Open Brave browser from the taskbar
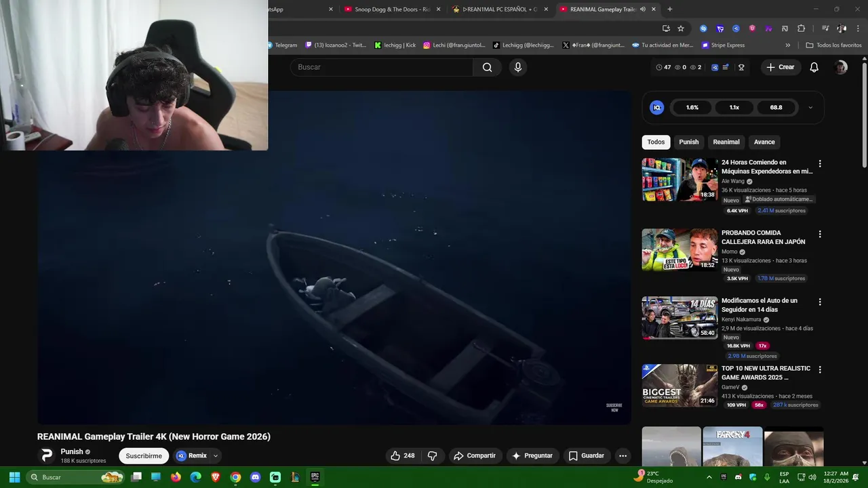Viewport: 868px width, 488px height. coord(216,477)
